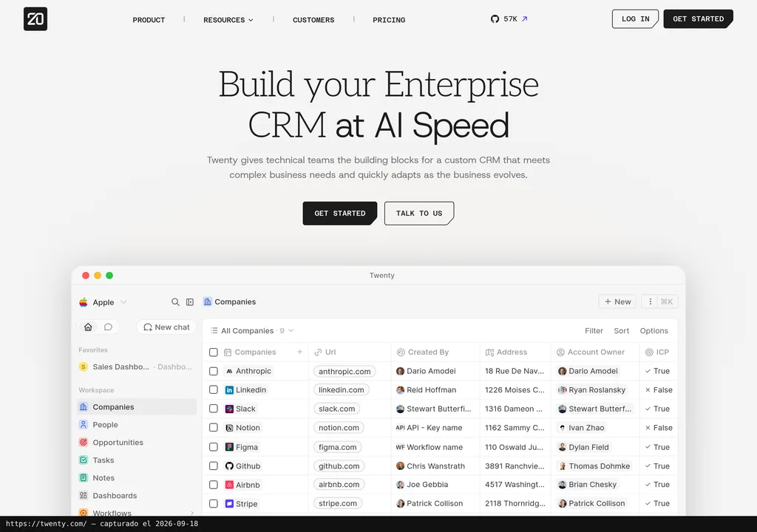The image size is (757, 532).
Task: Click the hero Get Started button
Action: (x=340, y=214)
